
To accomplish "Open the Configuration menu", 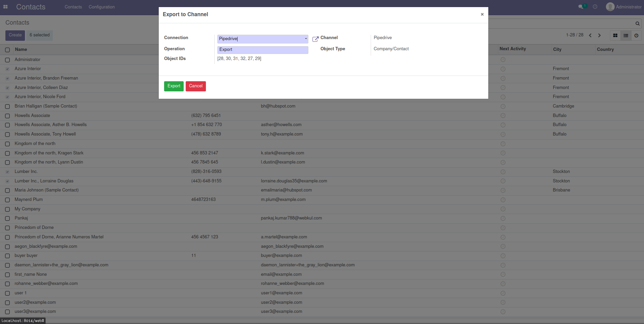I will (x=101, y=7).
